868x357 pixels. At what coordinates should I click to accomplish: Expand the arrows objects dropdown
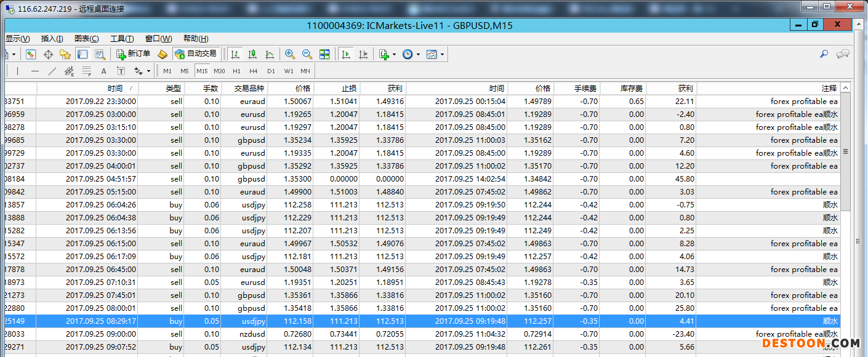pos(148,71)
